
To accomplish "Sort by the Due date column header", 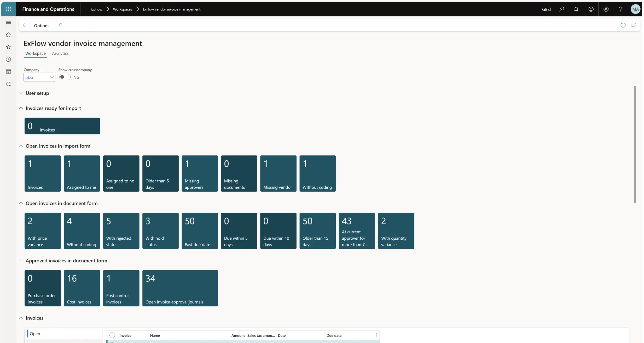I will pyautogui.click(x=334, y=335).
